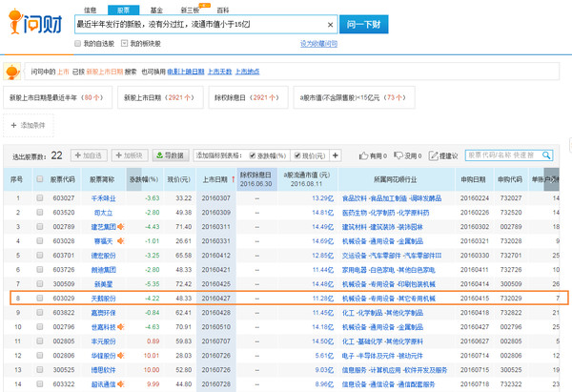Click the 加板块 button

pyautogui.click(x=130, y=155)
